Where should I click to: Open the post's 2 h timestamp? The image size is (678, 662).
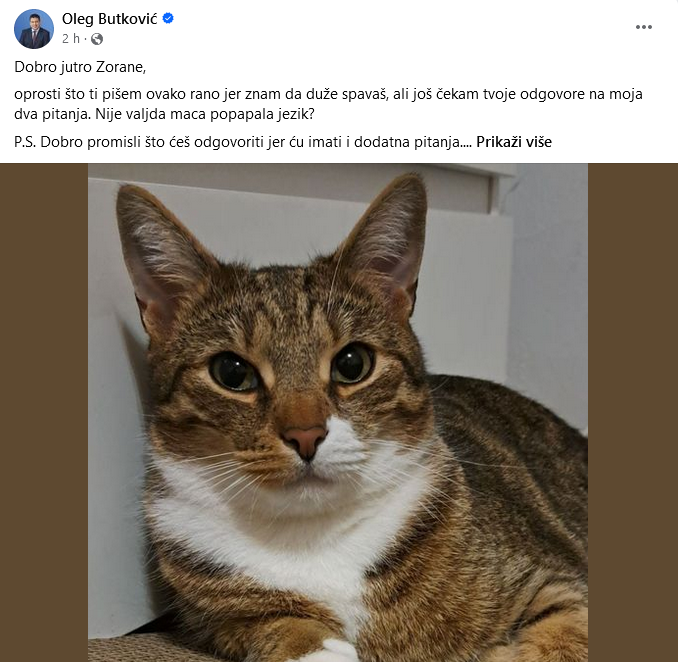(71, 39)
